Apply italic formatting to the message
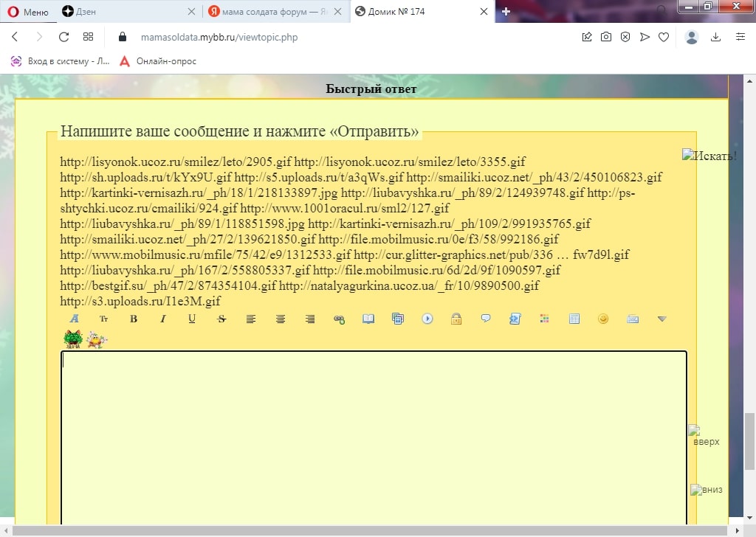Screen dimensions: 756x537 click(163, 319)
